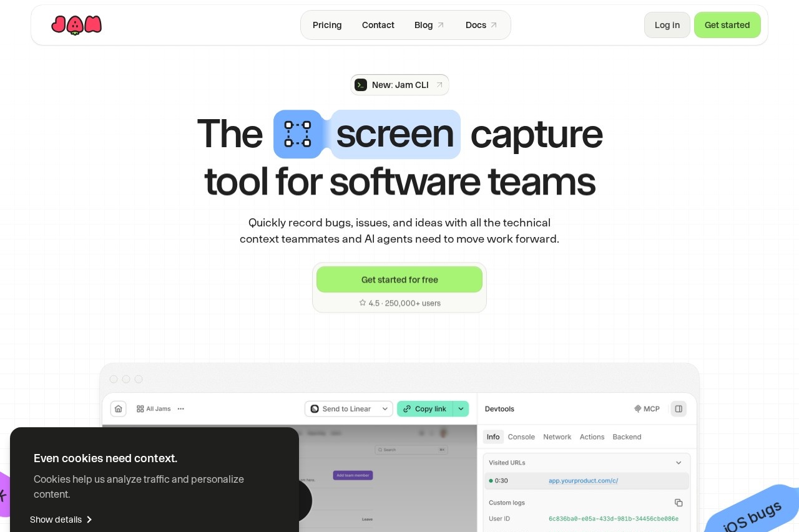This screenshot has height=532, width=799.
Task: Switch to the Network tab
Action: pyautogui.click(x=557, y=437)
